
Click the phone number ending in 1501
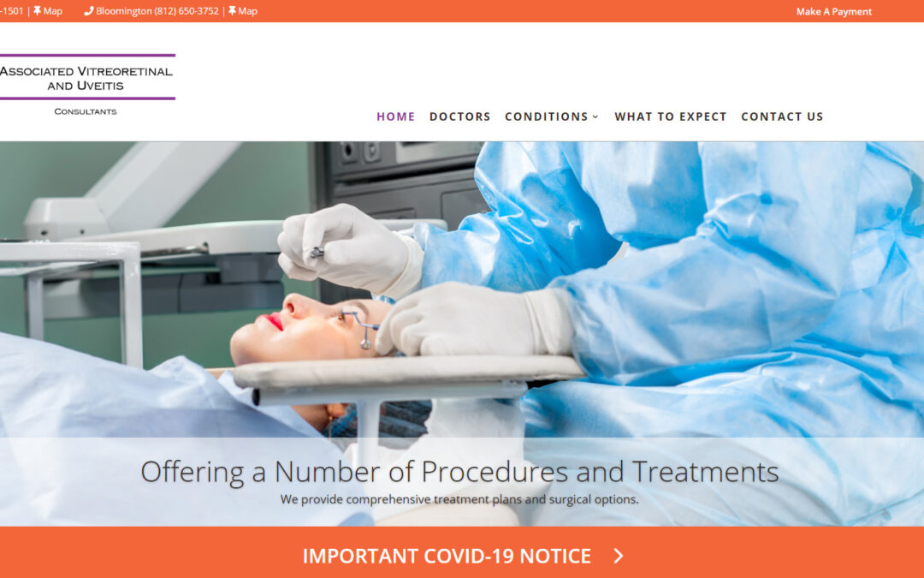(11, 11)
